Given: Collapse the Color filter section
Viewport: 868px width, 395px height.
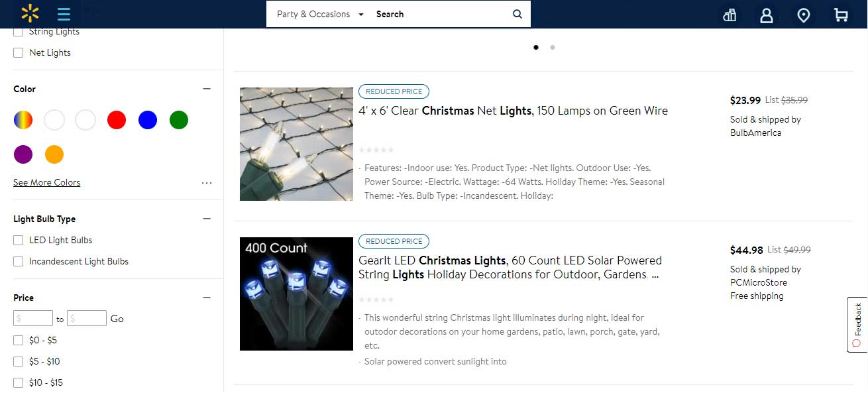Looking at the screenshot, I should (207, 89).
